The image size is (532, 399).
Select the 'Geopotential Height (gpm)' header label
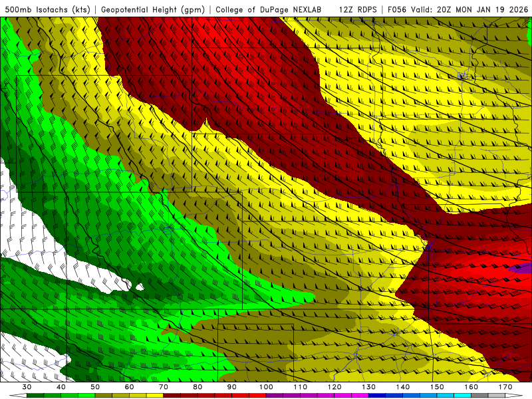point(153,9)
